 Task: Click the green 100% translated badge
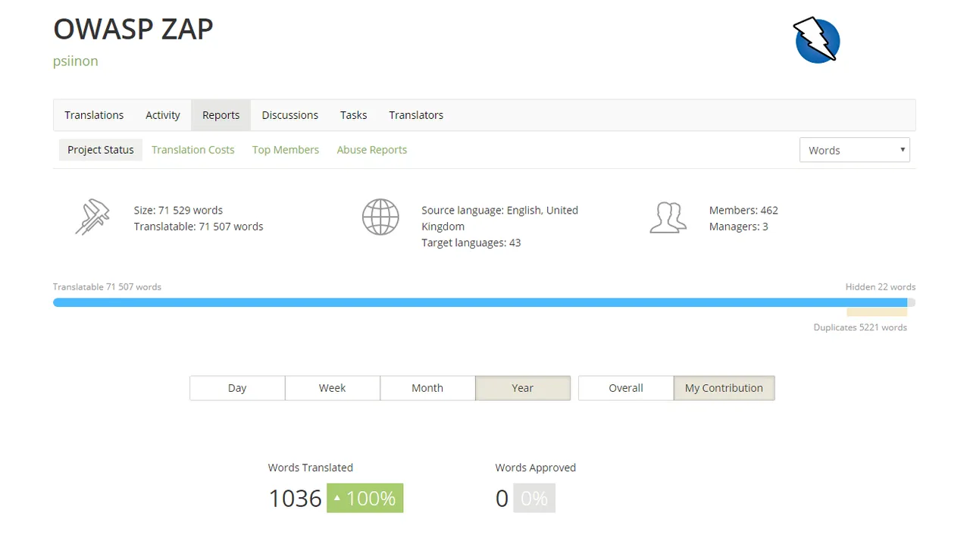[x=365, y=498]
